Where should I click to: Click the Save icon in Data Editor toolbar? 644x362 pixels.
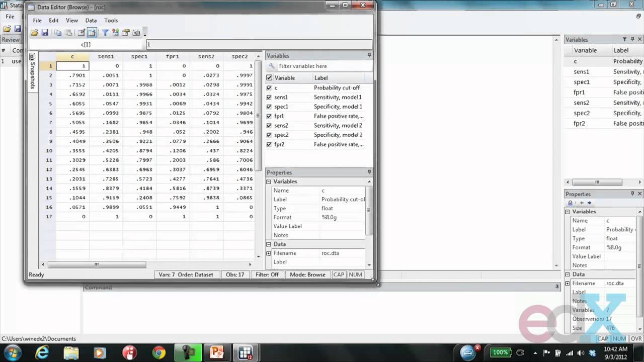point(45,33)
